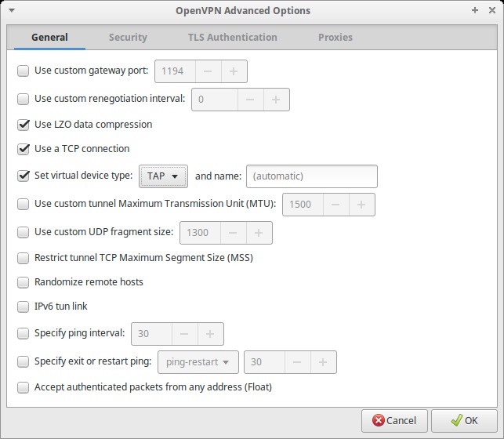The image size is (504, 439).
Task: Enable Use custom gateway port checkbox
Action: [24, 71]
